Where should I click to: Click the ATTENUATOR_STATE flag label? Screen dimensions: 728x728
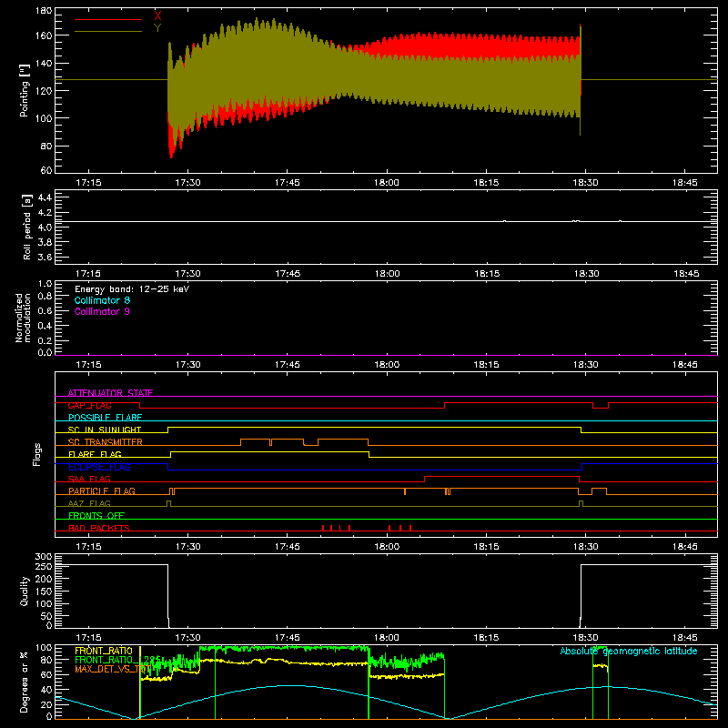pyautogui.click(x=110, y=393)
